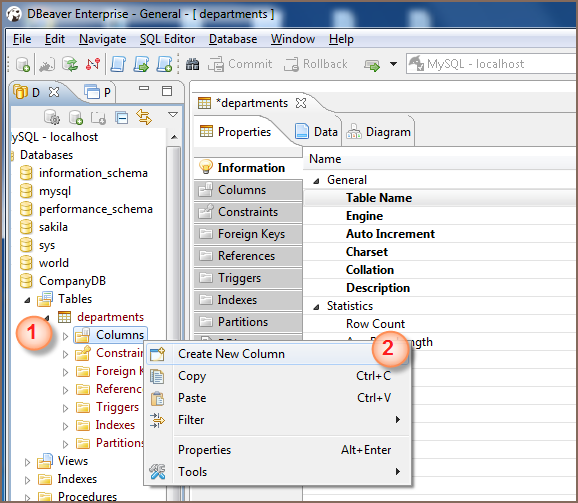Expand the Constraints folder in tree

(x=65, y=354)
